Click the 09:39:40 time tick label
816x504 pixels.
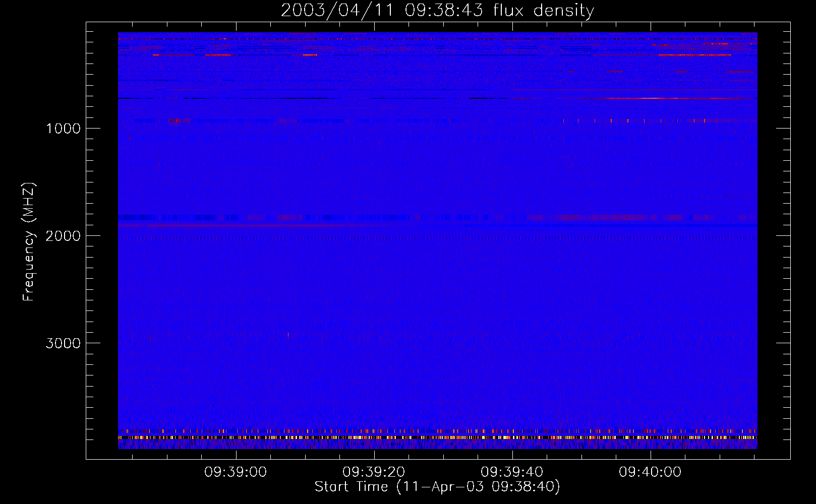tap(512, 472)
